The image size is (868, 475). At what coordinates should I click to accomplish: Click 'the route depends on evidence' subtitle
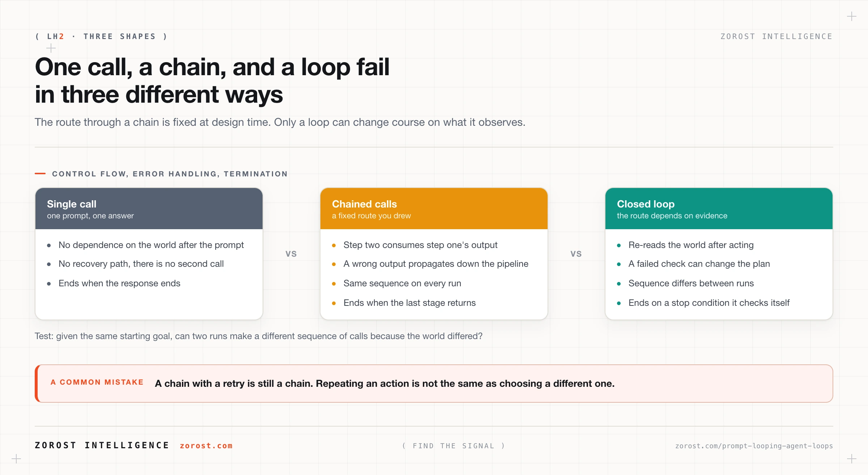[x=672, y=216]
